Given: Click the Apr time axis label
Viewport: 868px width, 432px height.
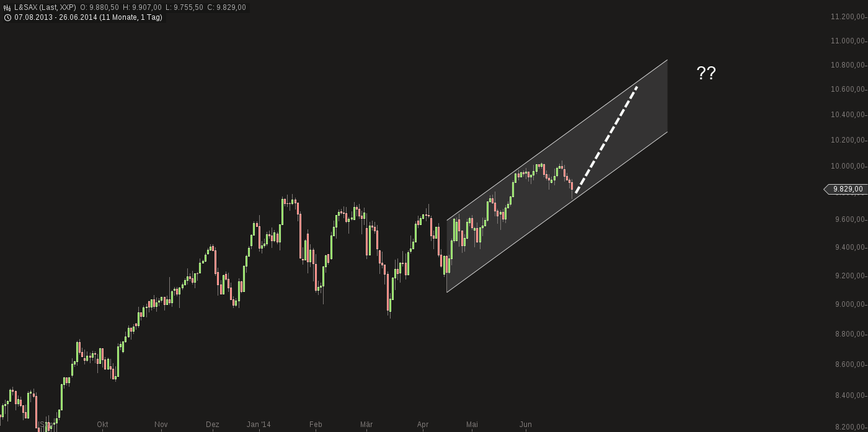Looking at the screenshot, I should coord(423,425).
